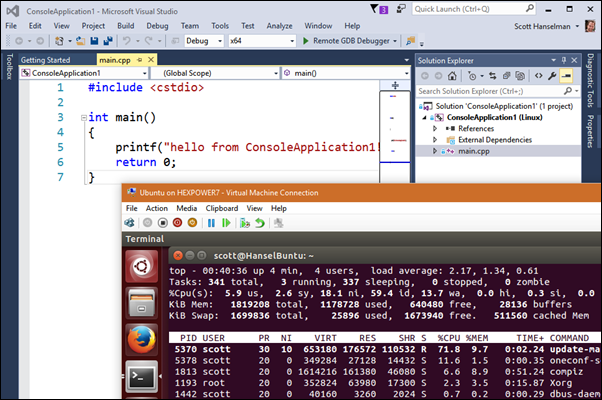The width and height of the screenshot is (602, 400).
Task: Click the Save All icon in toolbar
Action: (108, 41)
